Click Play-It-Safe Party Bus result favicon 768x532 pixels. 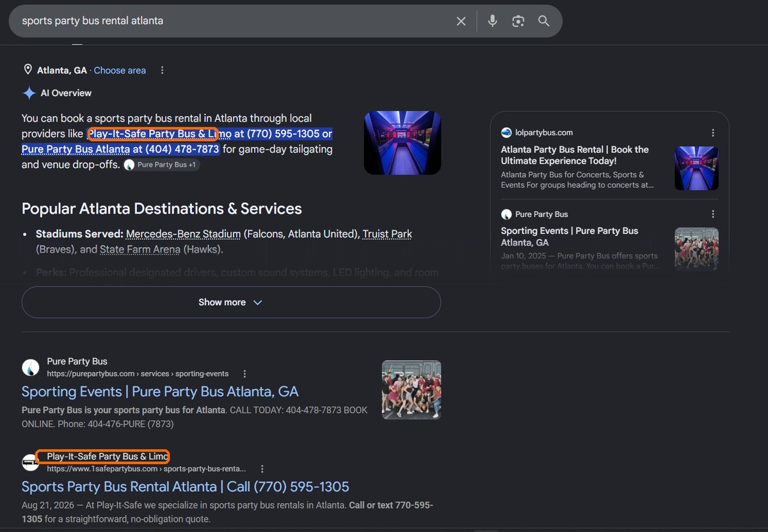pyautogui.click(x=31, y=462)
